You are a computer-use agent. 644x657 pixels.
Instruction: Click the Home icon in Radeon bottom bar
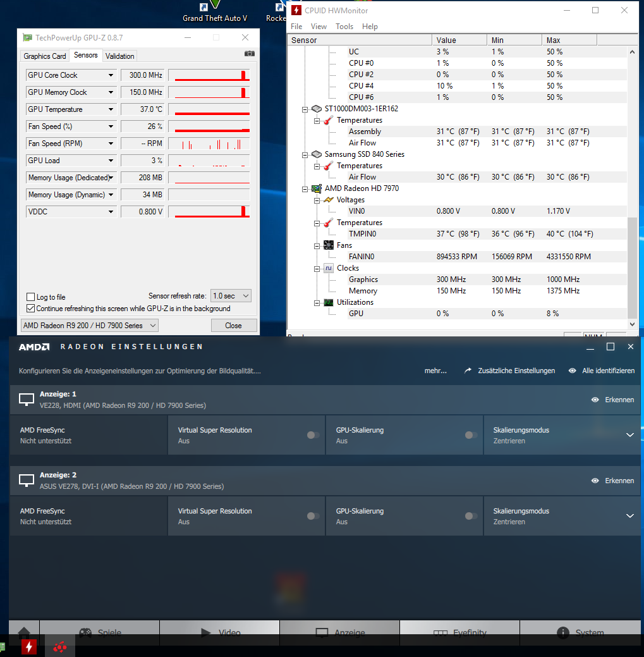24,633
